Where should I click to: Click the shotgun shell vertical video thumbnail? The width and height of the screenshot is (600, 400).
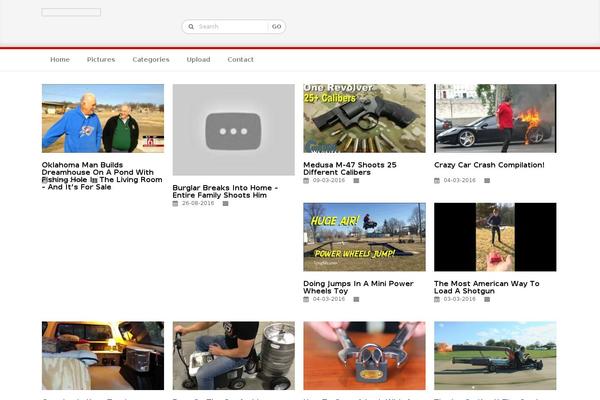[496, 237]
